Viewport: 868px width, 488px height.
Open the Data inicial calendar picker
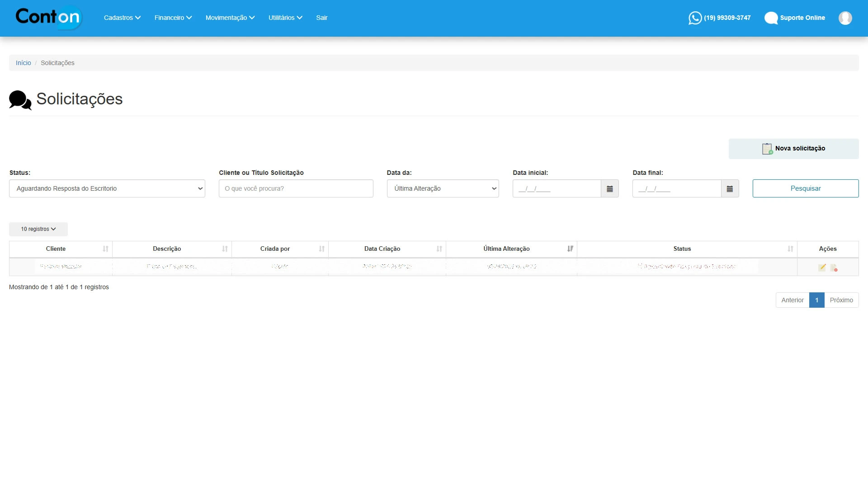pos(609,189)
